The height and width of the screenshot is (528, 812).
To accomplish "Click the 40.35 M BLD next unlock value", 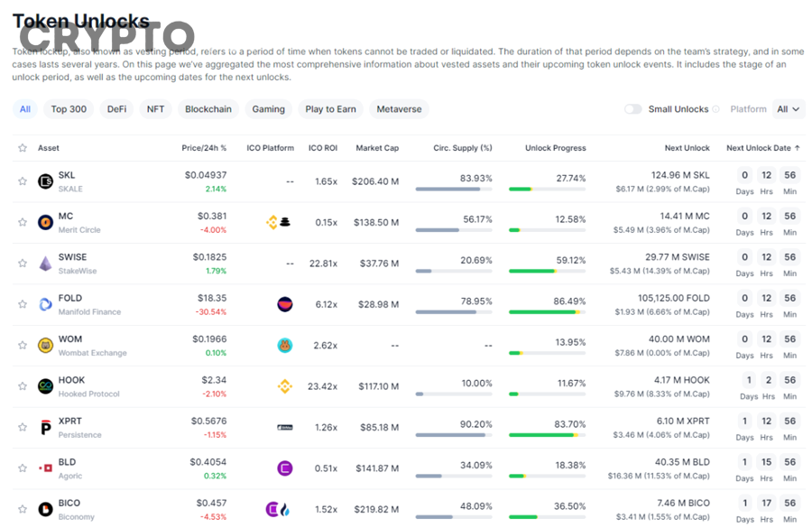I will (x=682, y=462).
